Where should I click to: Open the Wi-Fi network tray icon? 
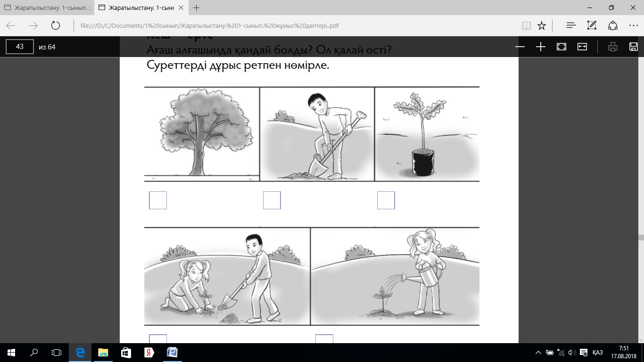coord(561,353)
